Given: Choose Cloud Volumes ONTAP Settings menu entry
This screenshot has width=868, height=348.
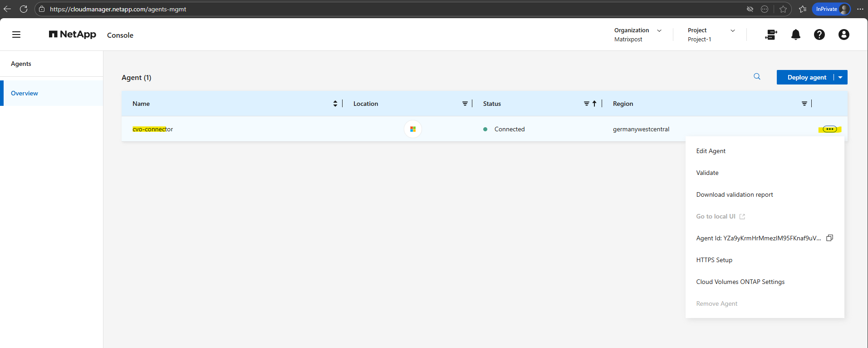Looking at the screenshot, I should [740, 282].
